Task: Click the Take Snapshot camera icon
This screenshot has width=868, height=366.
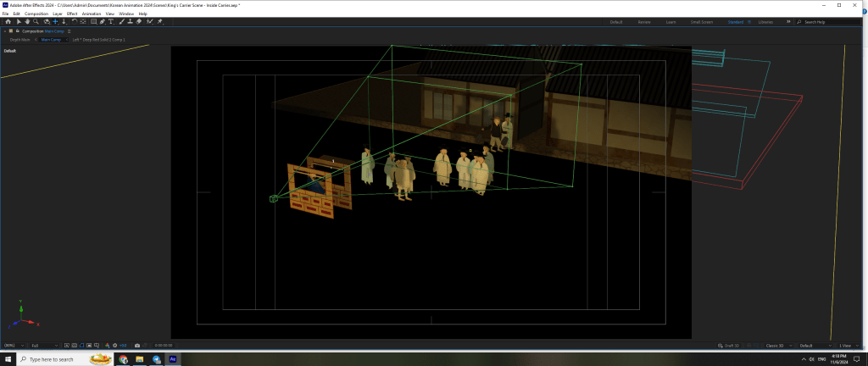Action: (x=137, y=346)
